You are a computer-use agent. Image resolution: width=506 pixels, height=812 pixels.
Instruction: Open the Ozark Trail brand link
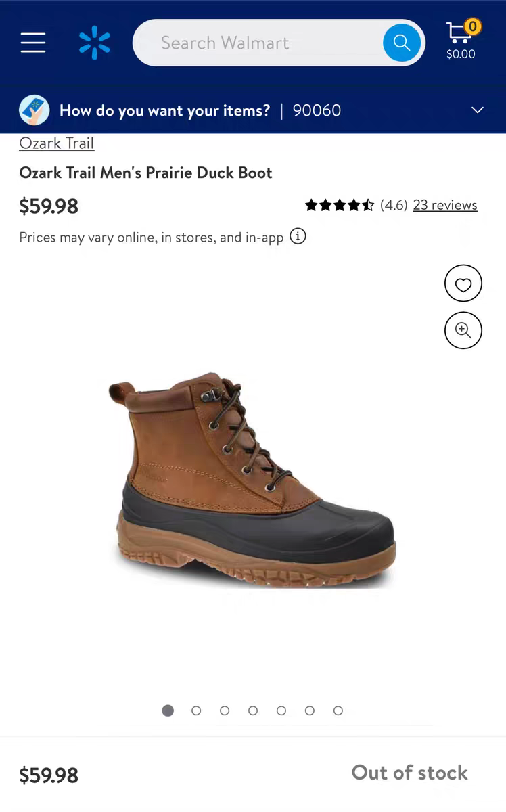57,143
